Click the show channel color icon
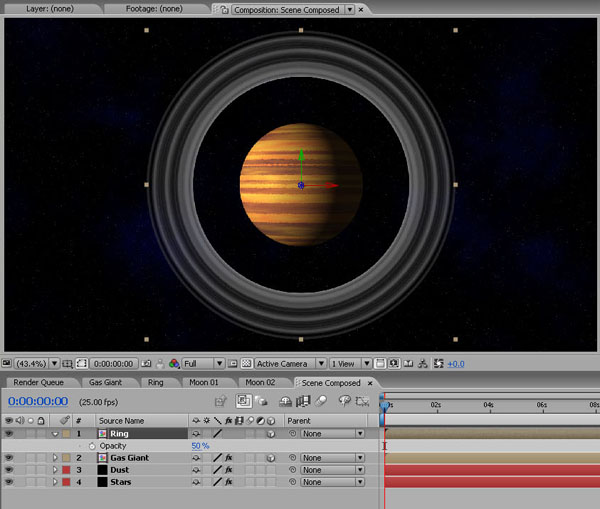600x509 pixels. (x=174, y=364)
